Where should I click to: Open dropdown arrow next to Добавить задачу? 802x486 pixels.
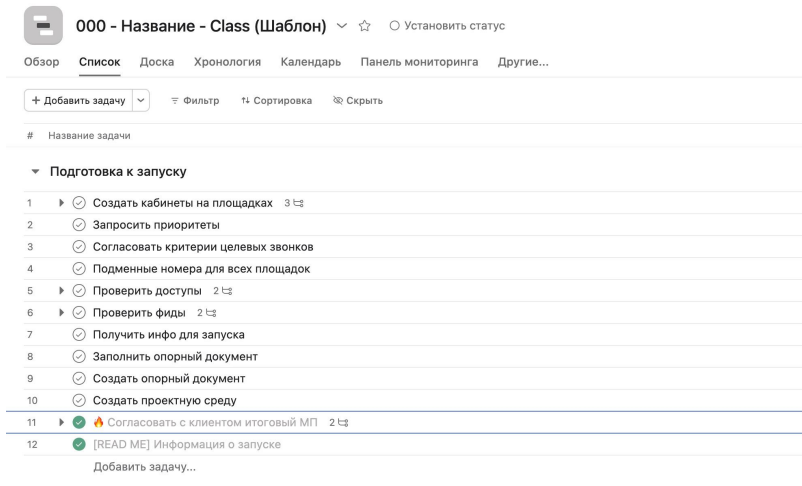pyautogui.click(x=141, y=100)
